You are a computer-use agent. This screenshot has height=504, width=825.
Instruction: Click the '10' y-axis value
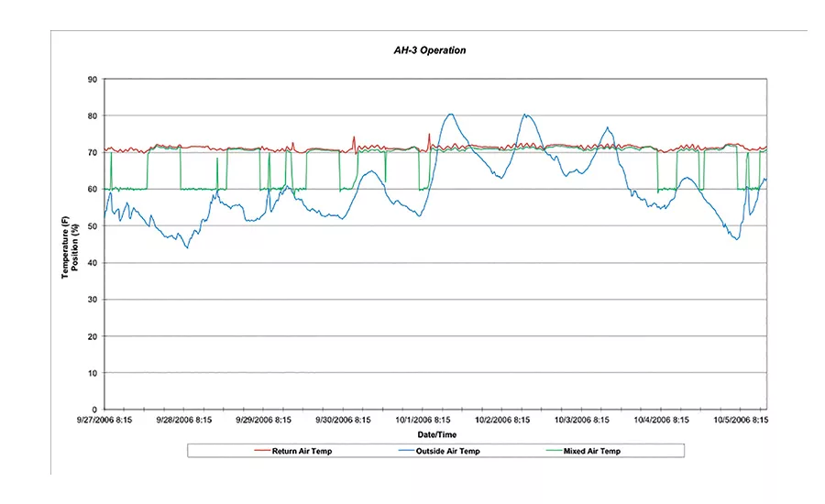coord(93,373)
